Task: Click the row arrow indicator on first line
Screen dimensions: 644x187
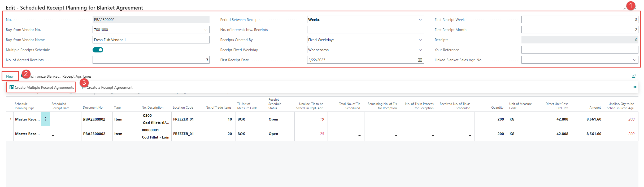Action: click(x=10, y=119)
